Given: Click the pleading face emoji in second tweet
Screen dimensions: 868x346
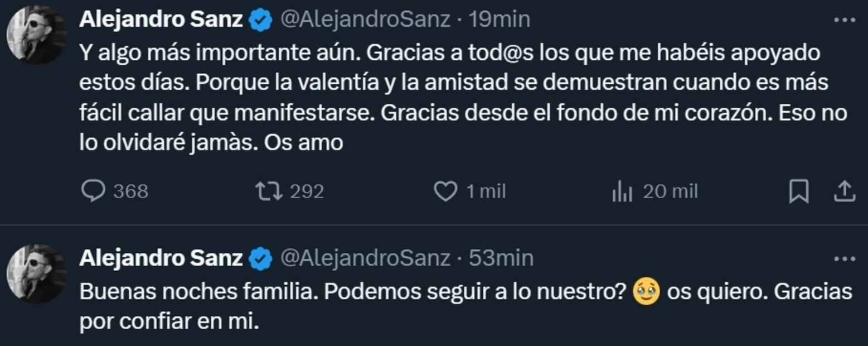Looking at the screenshot, I should (647, 292).
